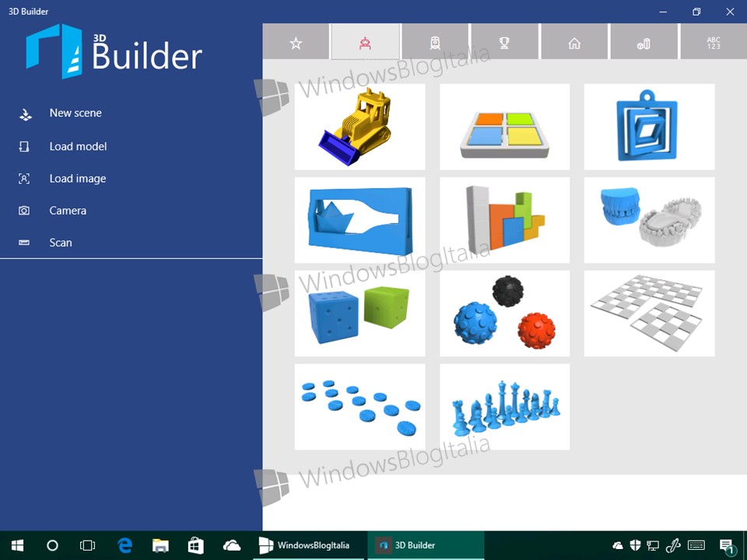Minimize the 3D Builder window
747x560 pixels.
(x=663, y=12)
